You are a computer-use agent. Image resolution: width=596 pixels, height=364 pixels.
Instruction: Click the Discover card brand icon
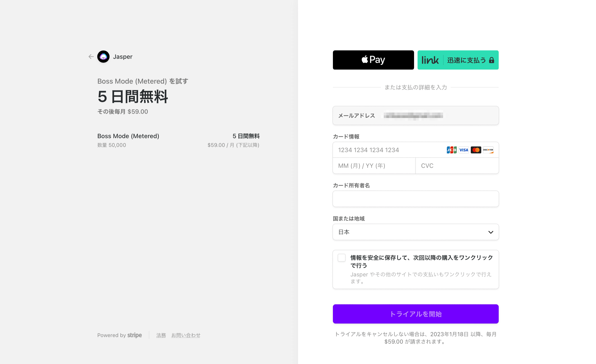(x=488, y=150)
